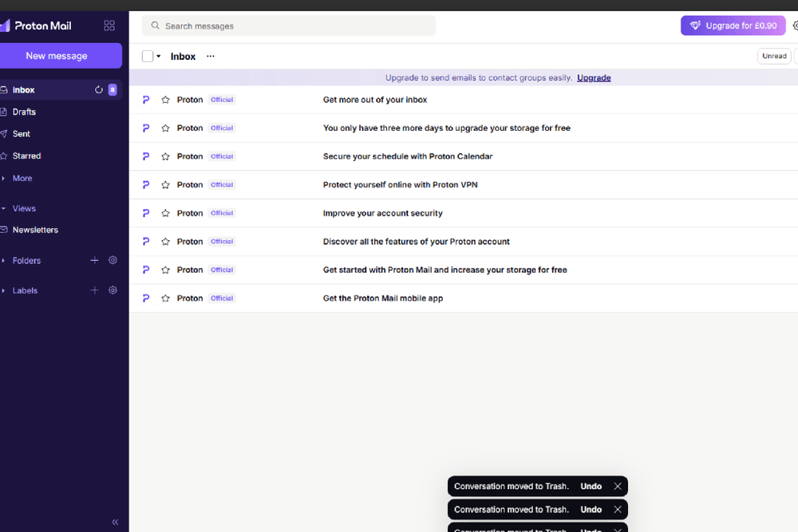Open the Starred folder
The image size is (798, 532).
(x=61, y=156)
